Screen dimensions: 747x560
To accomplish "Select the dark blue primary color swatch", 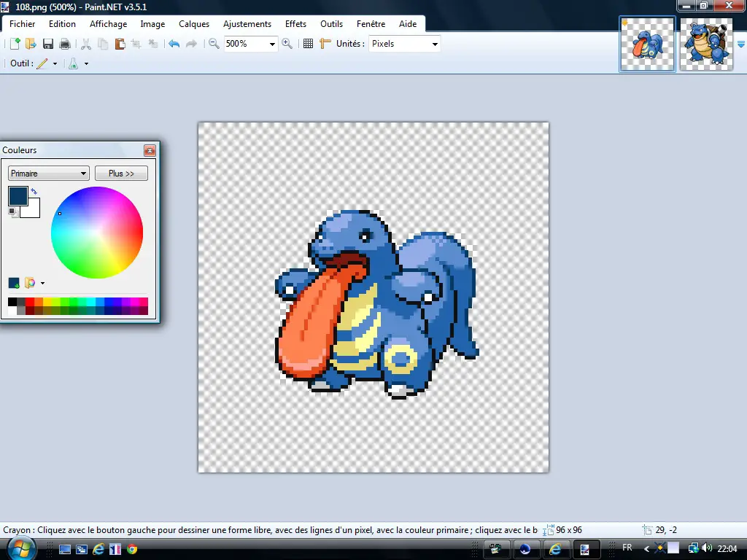I will pyautogui.click(x=18, y=195).
